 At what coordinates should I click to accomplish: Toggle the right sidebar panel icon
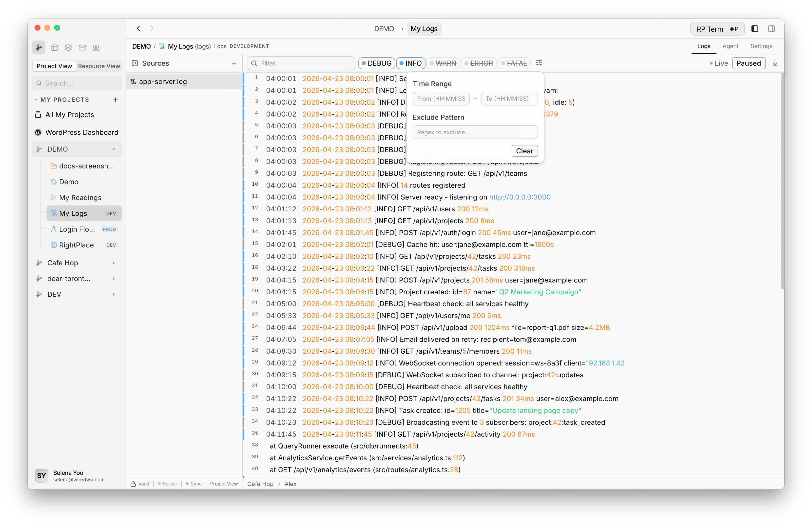click(771, 29)
